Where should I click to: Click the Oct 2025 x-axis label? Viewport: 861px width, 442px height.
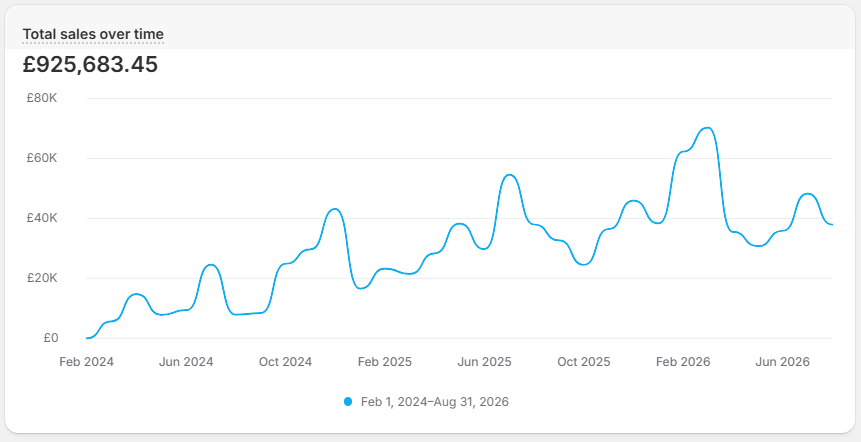[x=584, y=362]
